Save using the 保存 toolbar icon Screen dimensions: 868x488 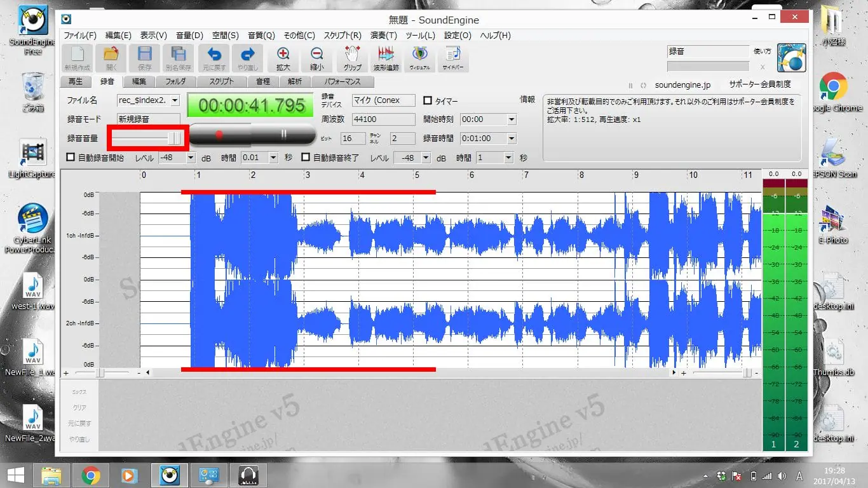pos(145,58)
